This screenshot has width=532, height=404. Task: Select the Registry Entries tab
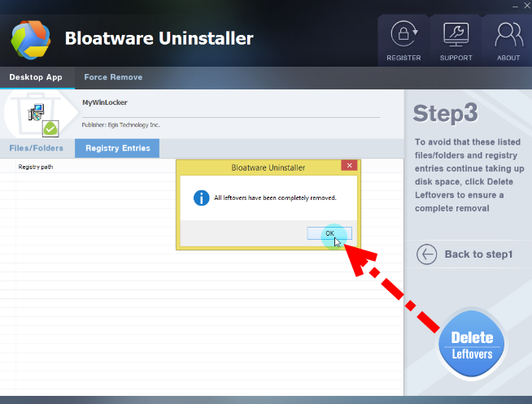[x=117, y=148]
